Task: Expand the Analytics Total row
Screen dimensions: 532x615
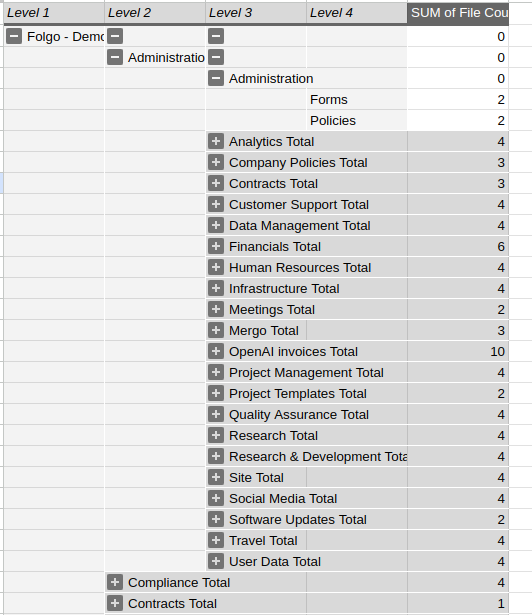Action: click(216, 142)
